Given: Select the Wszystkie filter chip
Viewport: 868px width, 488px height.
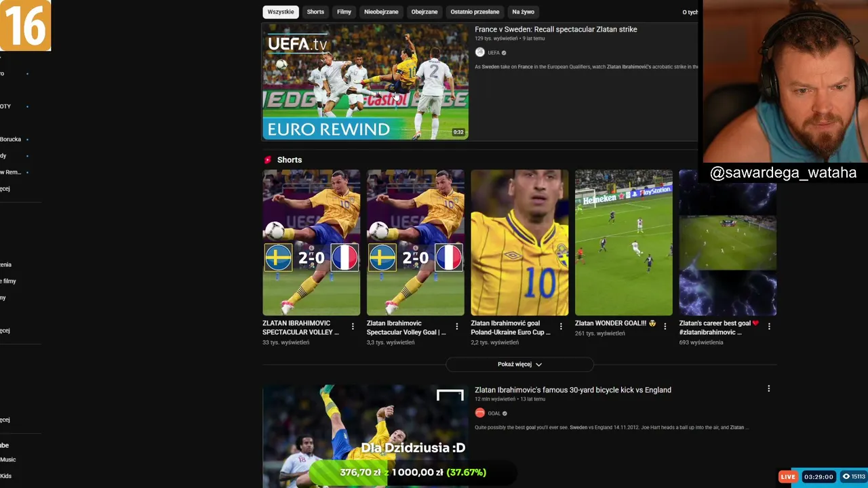Looking at the screenshot, I should point(281,12).
